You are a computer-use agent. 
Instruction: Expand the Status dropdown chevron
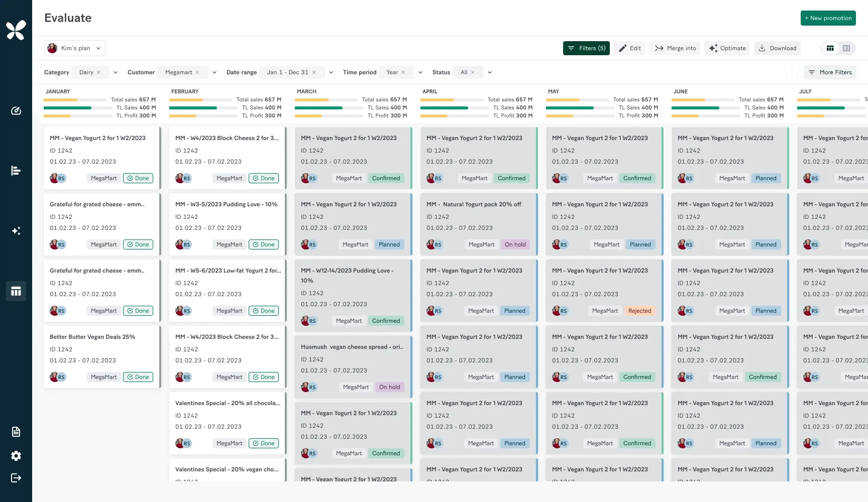(490, 72)
